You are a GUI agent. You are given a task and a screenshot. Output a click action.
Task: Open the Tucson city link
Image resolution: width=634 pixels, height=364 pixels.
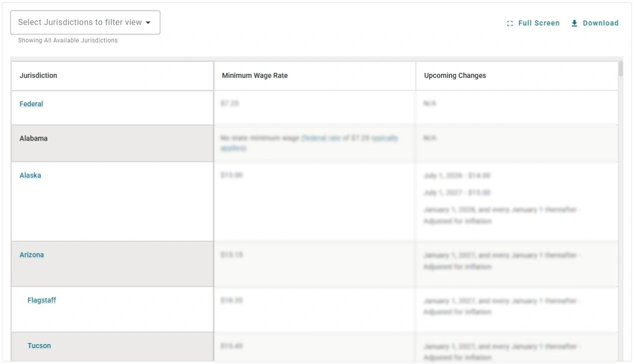[39, 346]
